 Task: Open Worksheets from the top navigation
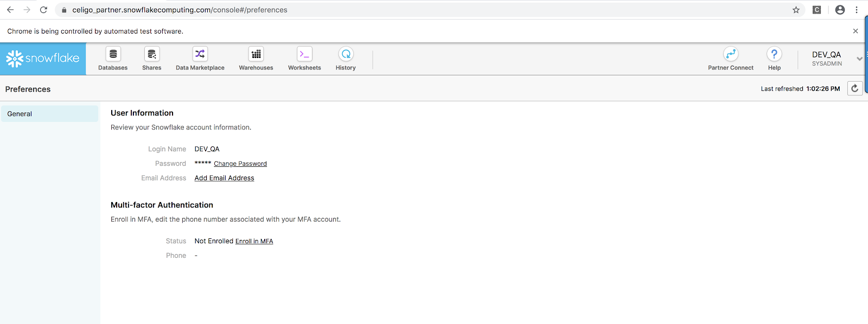coord(304,54)
